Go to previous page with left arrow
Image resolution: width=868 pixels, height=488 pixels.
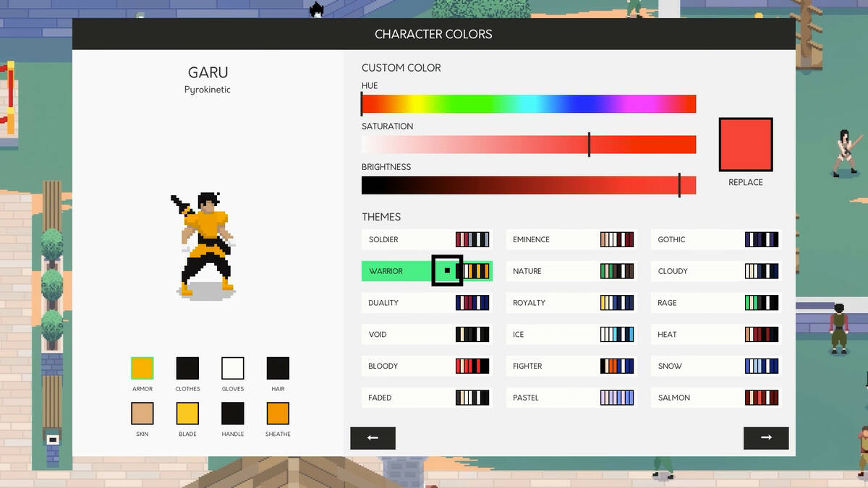click(373, 438)
